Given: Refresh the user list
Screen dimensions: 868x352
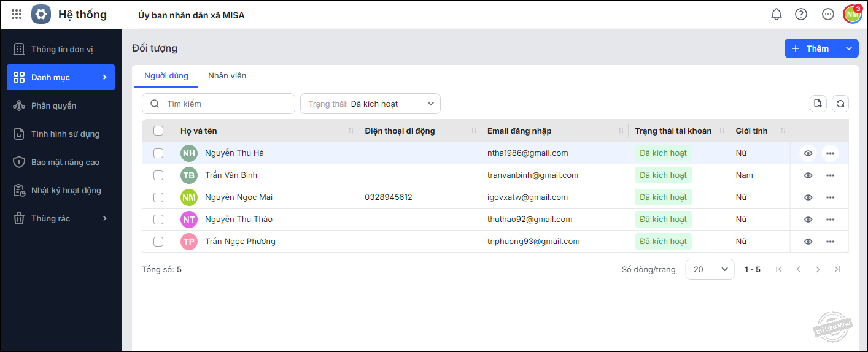Looking at the screenshot, I should point(840,104).
